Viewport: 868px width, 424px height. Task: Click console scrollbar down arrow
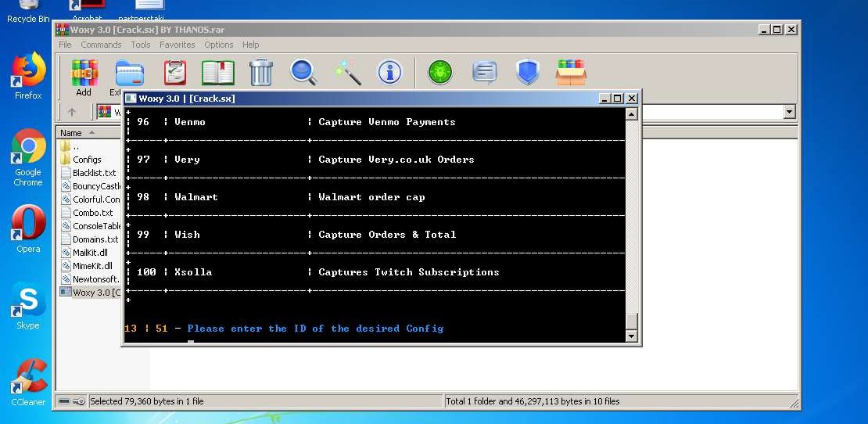pos(631,336)
